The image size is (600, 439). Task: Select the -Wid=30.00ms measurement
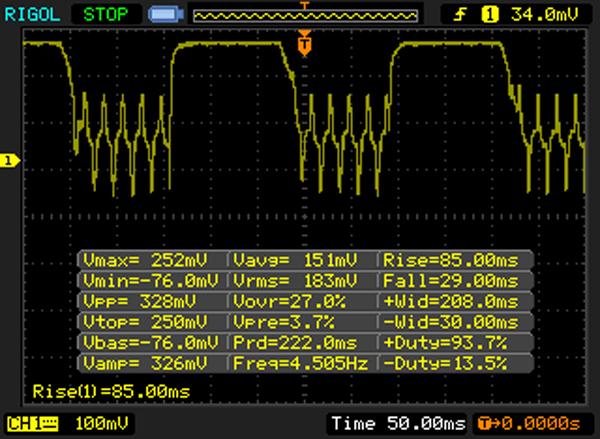click(451, 322)
